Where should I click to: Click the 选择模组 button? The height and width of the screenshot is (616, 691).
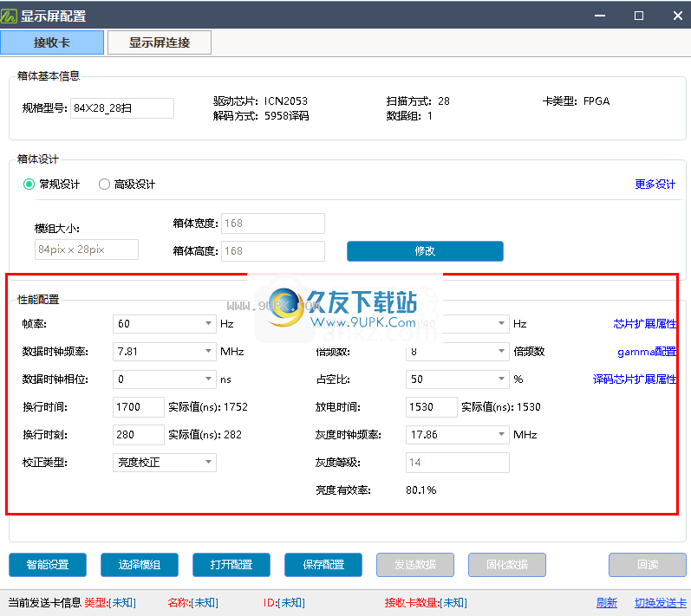point(140,565)
